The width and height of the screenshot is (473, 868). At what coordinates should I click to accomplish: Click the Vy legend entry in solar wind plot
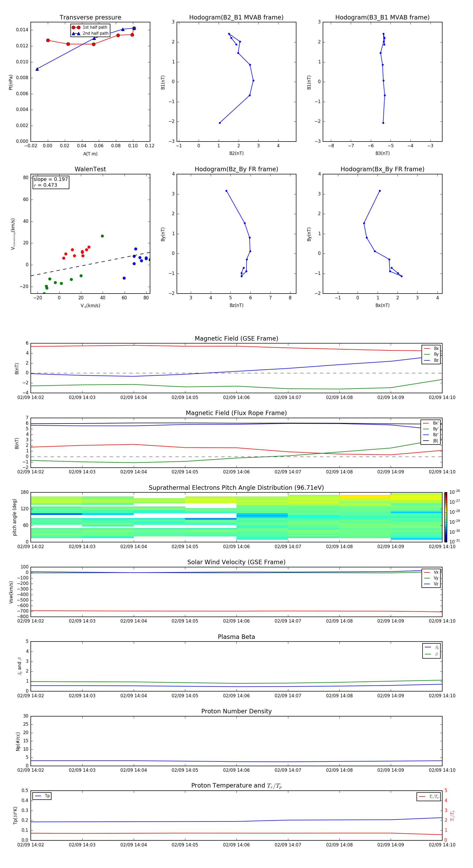(431, 578)
